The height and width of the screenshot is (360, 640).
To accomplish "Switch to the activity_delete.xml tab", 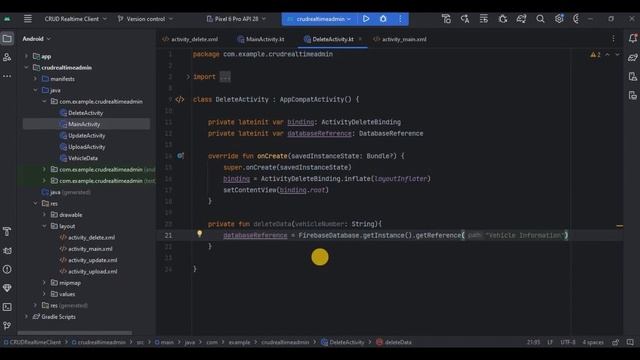I will (x=190, y=39).
